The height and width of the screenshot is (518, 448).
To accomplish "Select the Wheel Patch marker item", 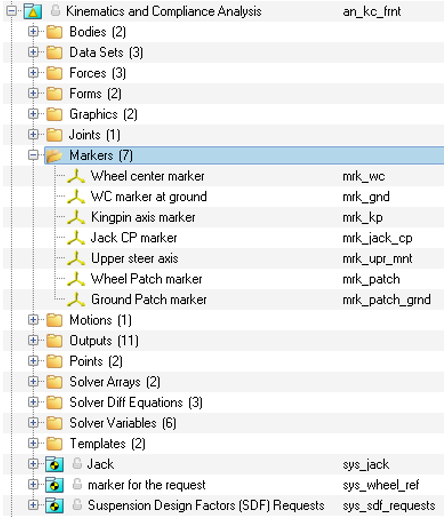I will click(x=147, y=279).
